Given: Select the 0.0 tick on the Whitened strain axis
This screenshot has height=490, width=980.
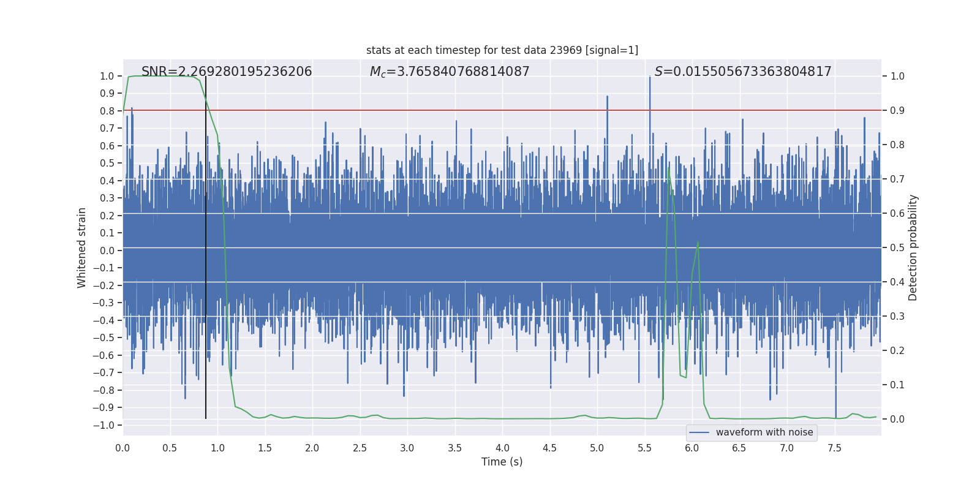Looking at the screenshot, I should (x=107, y=251).
